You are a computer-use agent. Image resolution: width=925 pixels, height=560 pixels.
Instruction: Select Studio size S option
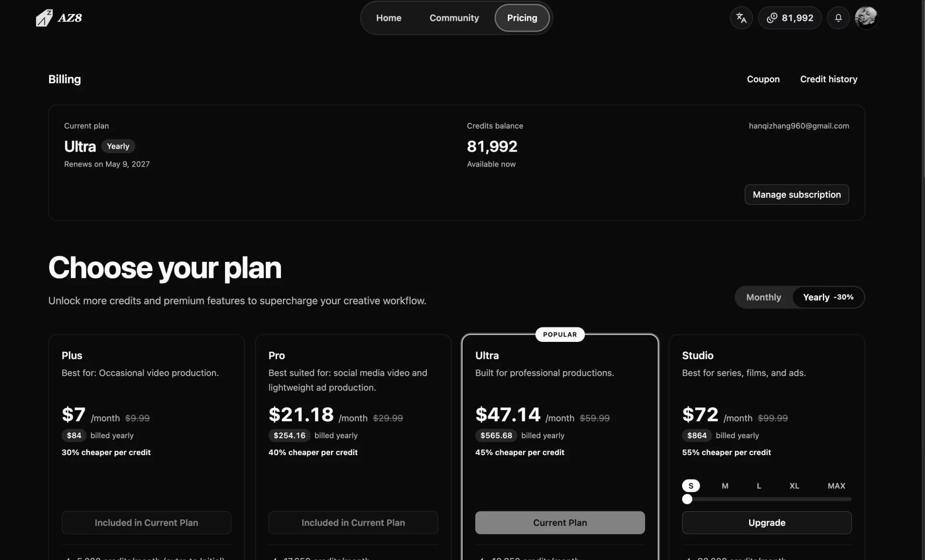click(x=691, y=486)
